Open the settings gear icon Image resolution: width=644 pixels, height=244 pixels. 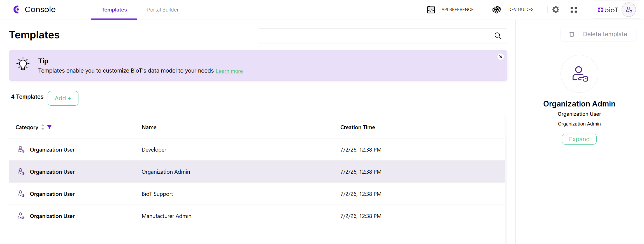click(x=556, y=10)
